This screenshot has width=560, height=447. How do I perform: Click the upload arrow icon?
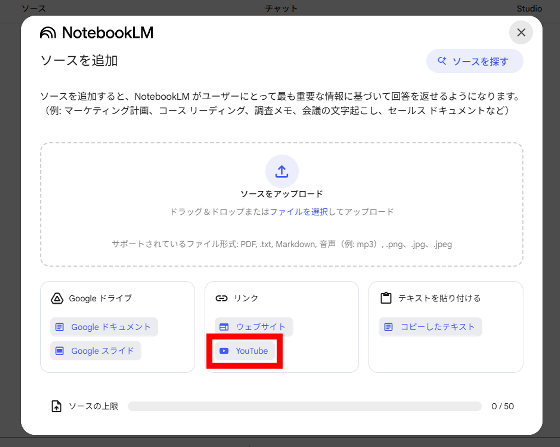click(282, 171)
